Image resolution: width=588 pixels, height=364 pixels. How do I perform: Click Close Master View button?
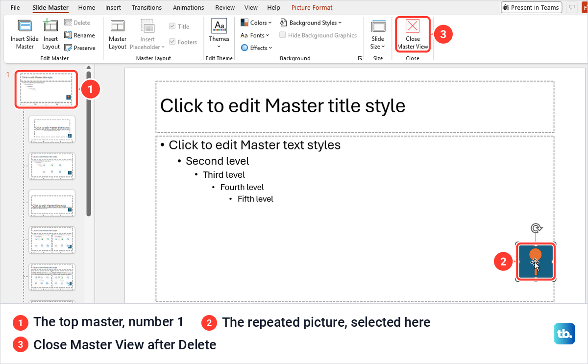coord(413,34)
